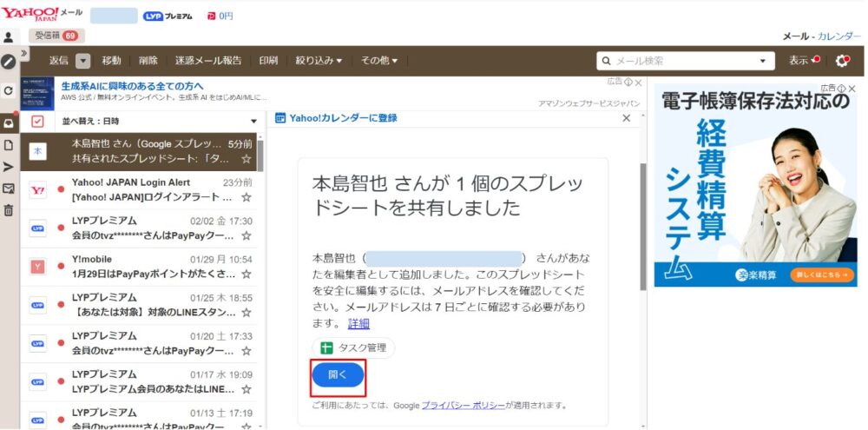Click the 本 sender avatar icon
The width and height of the screenshot is (868, 430).
37,151
